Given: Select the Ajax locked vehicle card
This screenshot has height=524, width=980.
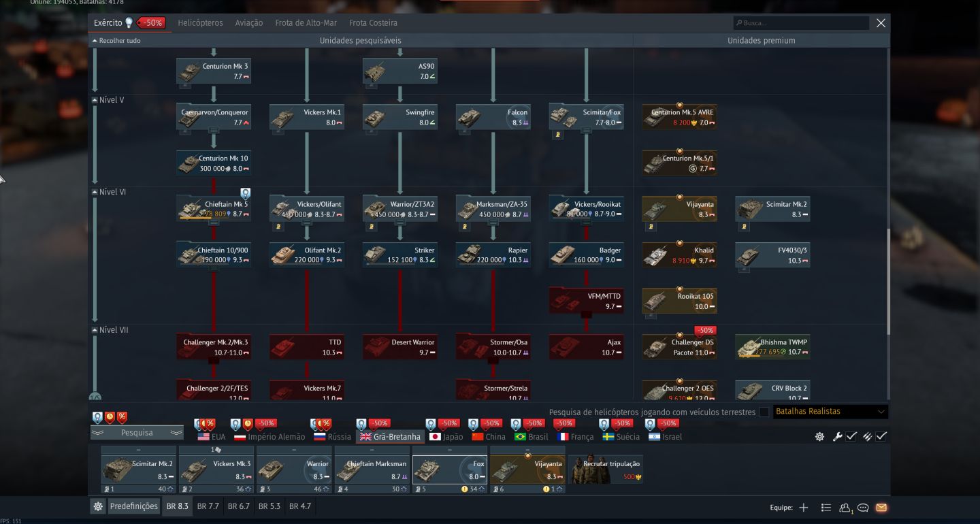Looking at the screenshot, I should pos(587,347).
